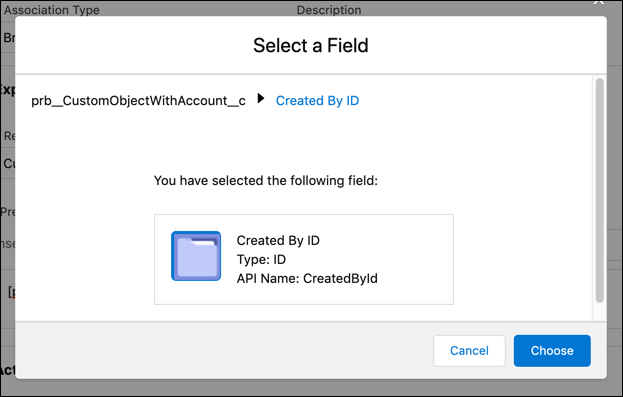This screenshot has height=397, width=623.
Task: Click 'You have selected the following field:' text
Action: [266, 180]
